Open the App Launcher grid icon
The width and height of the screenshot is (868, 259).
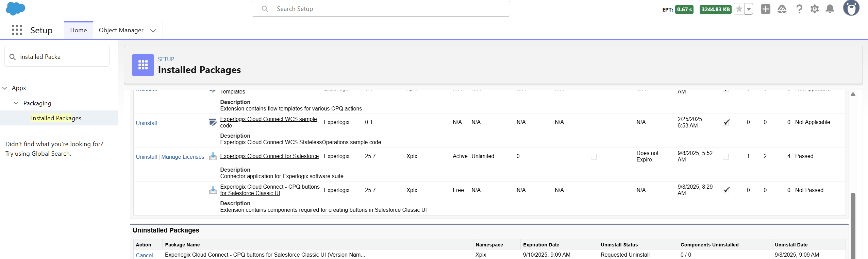pos(17,30)
